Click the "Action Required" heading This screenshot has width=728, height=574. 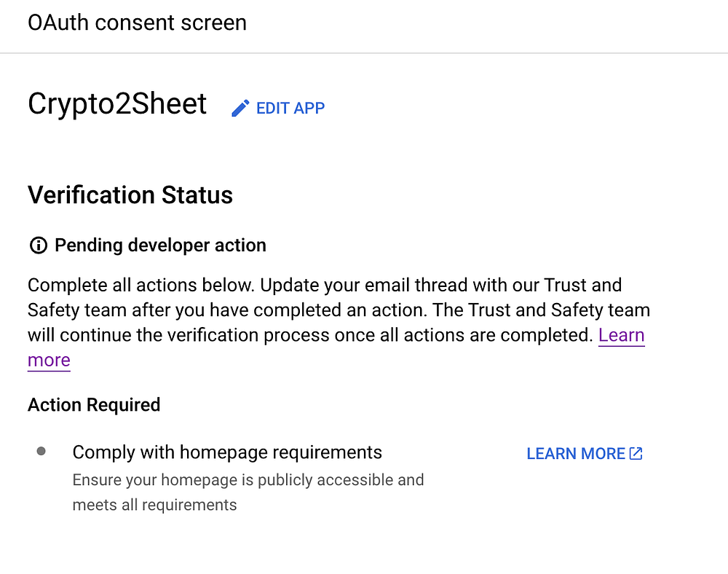(x=94, y=405)
